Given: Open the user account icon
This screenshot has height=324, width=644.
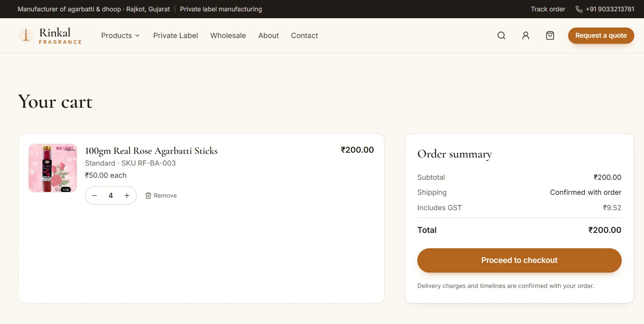Looking at the screenshot, I should pyautogui.click(x=526, y=36).
